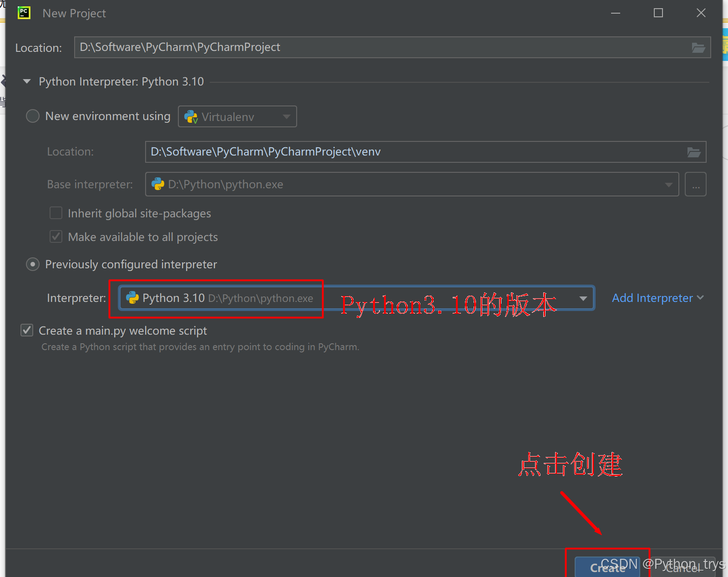Click the Python icon in the Interpreter combo box
Image resolution: width=728 pixels, height=577 pixels.
(132, 298)
